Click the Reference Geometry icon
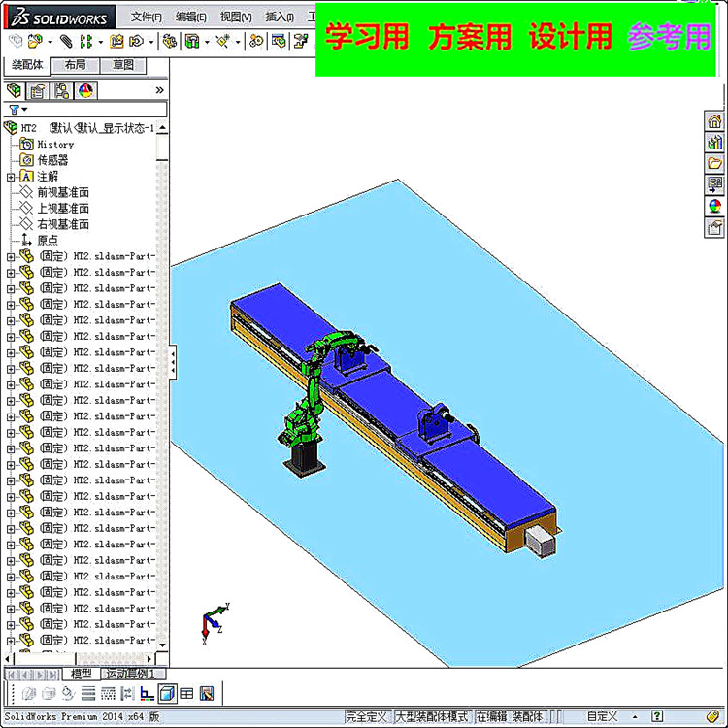 tap(223, 42)
